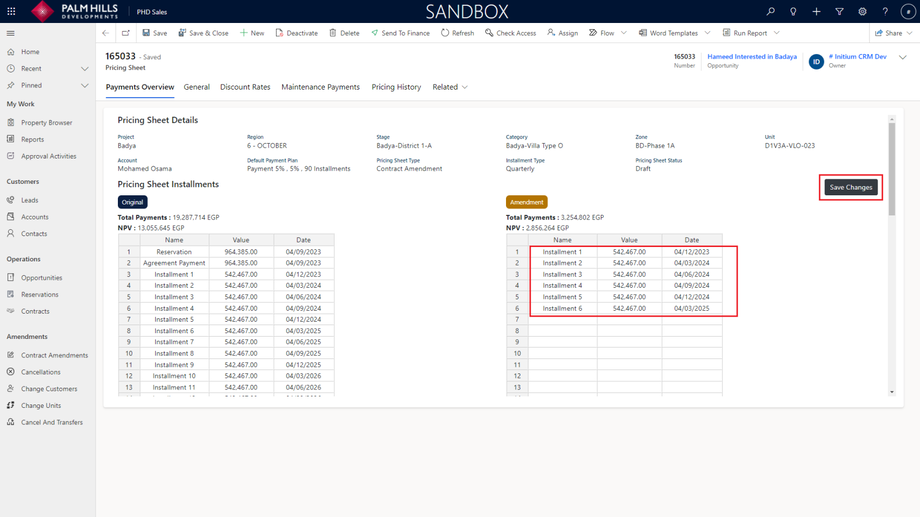Screen dimensions: 920x517
Task: Click the Original badge button
Action: tap(133, 202)
